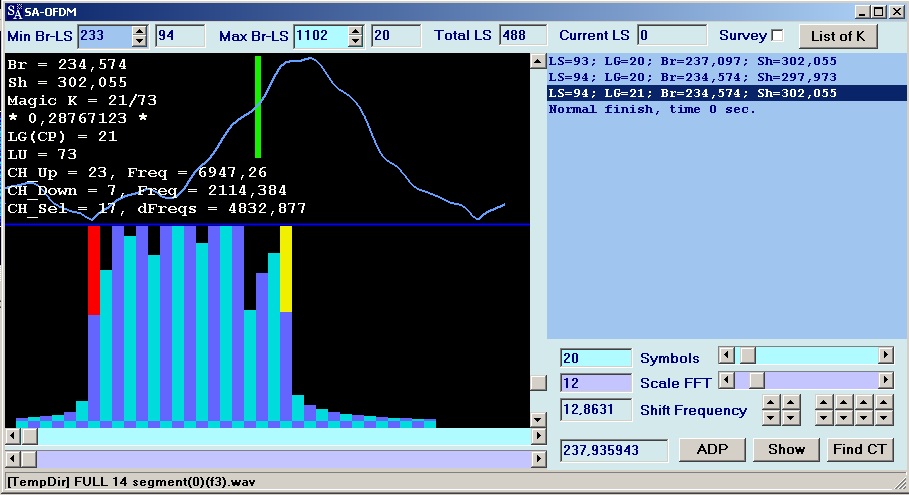
Task: Click the status bar file name text
Action: tap(131, 482)
